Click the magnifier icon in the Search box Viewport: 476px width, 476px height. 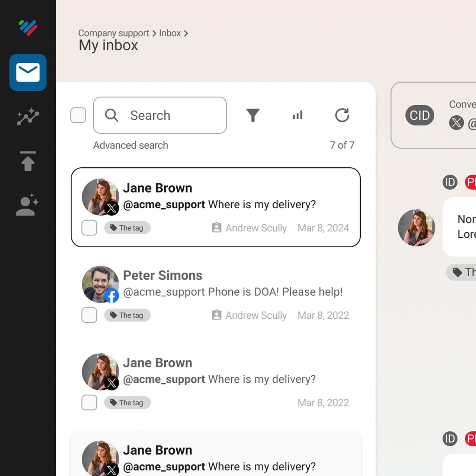112,115
